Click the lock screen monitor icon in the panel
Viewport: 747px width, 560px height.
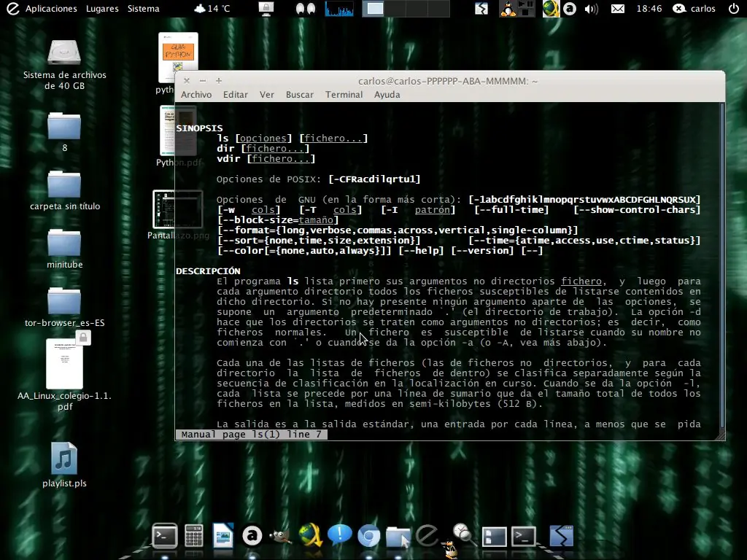point(266,9)
